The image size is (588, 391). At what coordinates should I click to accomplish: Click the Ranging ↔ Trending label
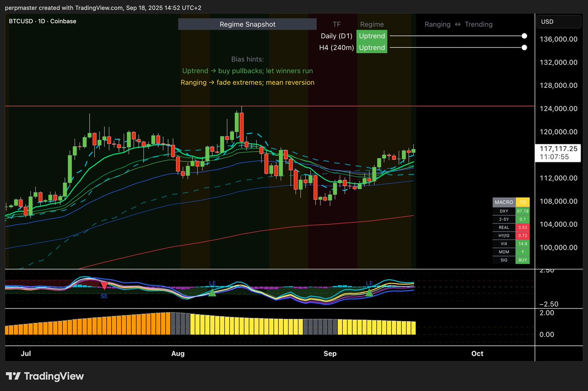[459, 24]
